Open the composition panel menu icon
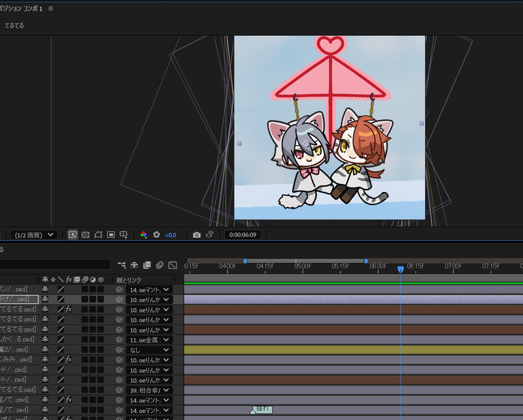 coord(51,8)
